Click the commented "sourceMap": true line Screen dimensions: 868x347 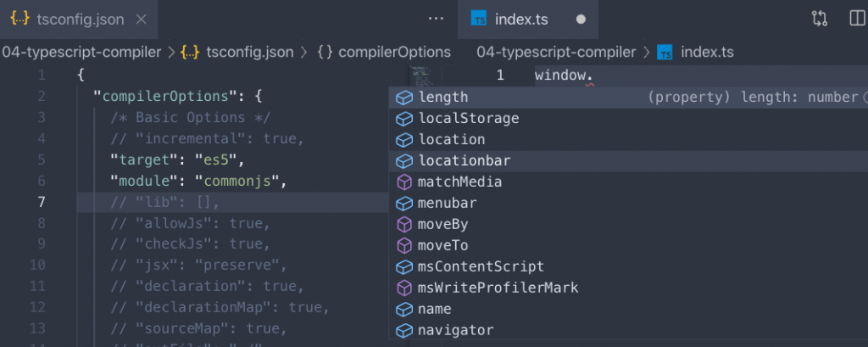pyautogui.click(x=198, y=328)
